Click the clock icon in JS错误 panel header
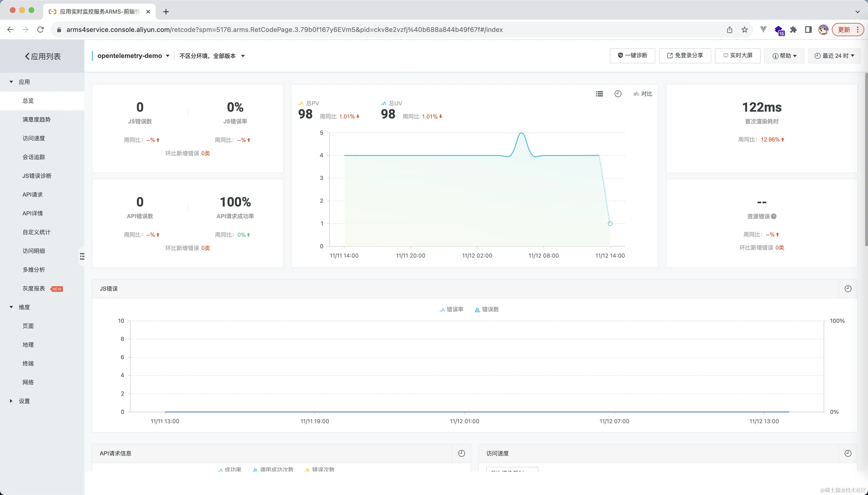 (848, 289)
